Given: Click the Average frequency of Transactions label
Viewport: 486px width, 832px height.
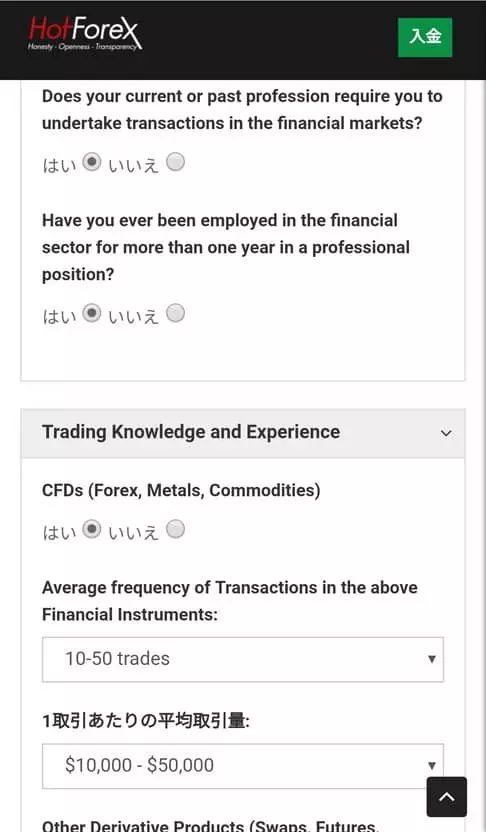Looking at the screenshot, I should click(230, 601).
